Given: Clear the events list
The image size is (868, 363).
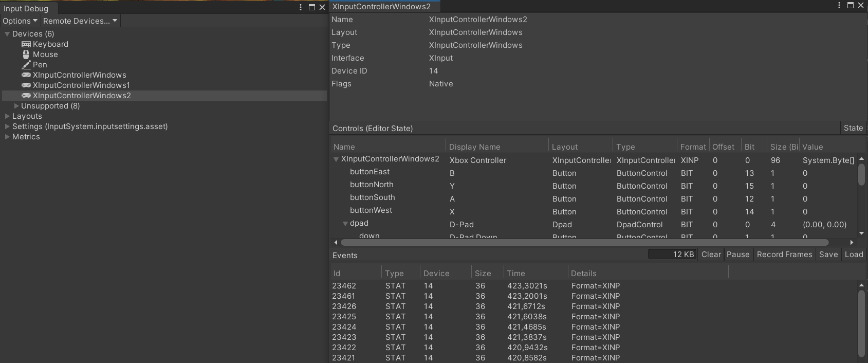Looking at the screenshot, I should 711,255.
